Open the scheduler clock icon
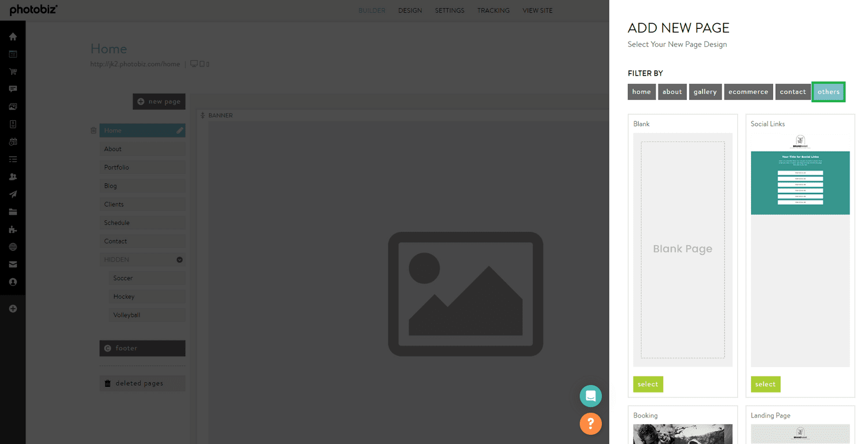The width and height of the screenshot is (868, 444). [13, 142]
